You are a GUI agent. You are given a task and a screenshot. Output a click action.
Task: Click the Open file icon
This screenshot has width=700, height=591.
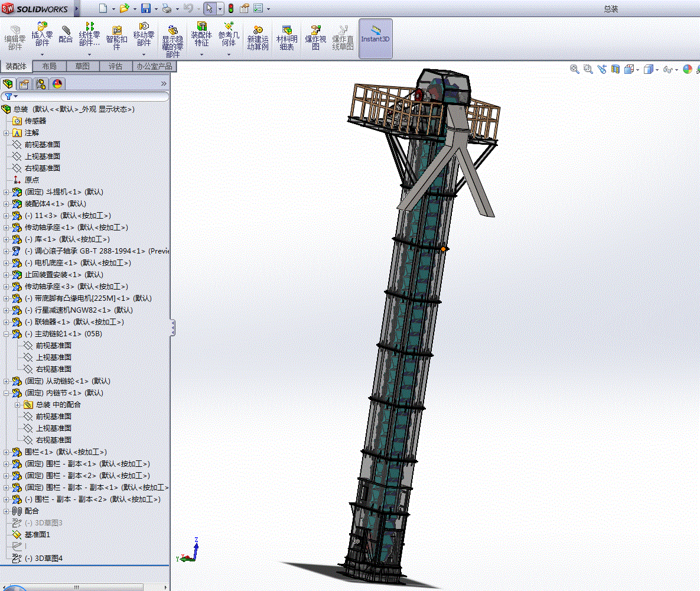coord(124,8)
